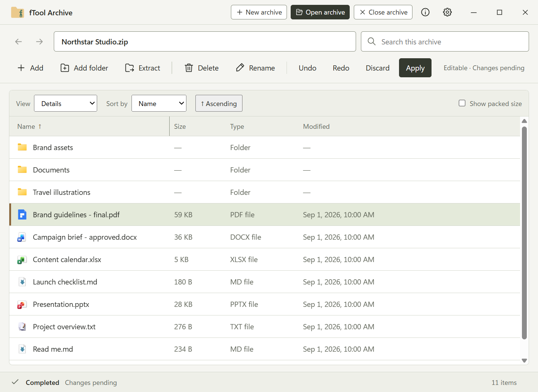Extract selected items from the archive

click(x=143, y=68)
